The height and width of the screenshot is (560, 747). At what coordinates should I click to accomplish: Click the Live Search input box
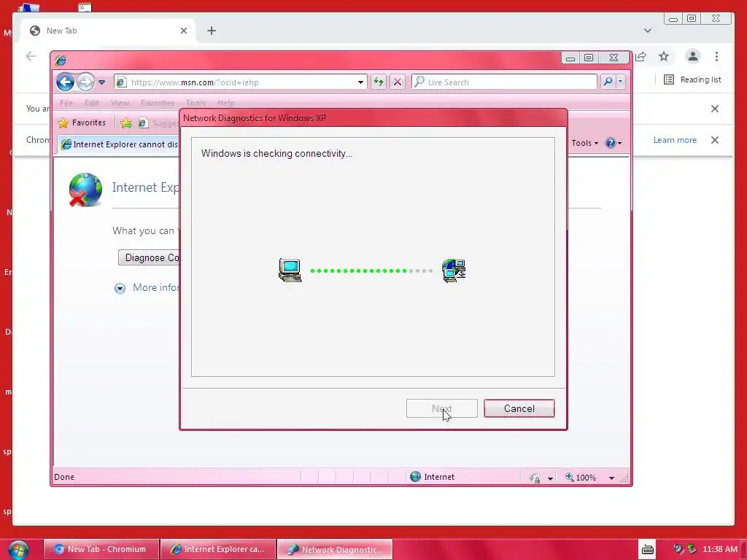505,82
